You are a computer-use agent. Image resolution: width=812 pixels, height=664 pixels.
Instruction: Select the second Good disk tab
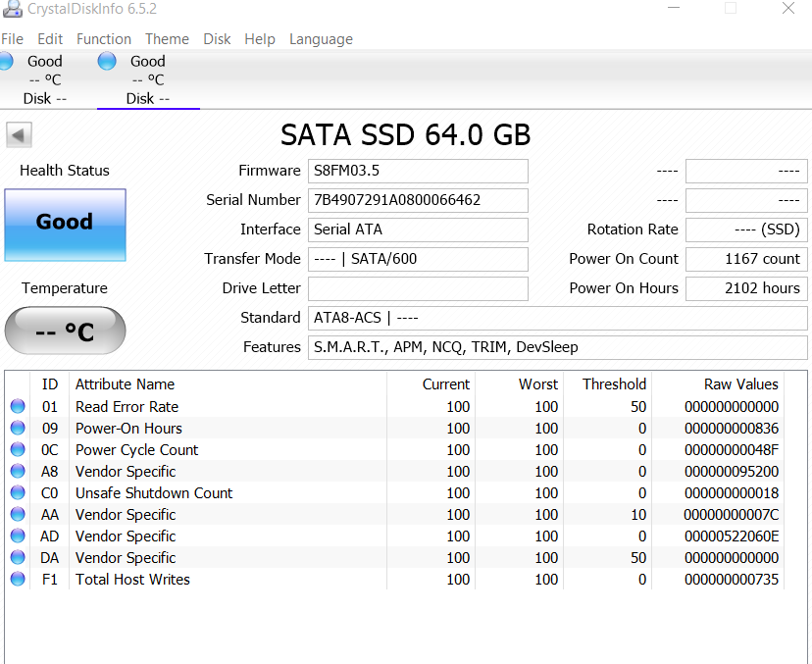coord(148,79)
